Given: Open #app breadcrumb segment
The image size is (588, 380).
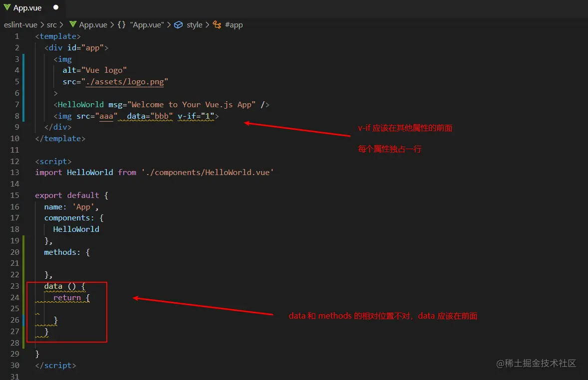Looking at the screenshot, I should (x=234, y=25).
